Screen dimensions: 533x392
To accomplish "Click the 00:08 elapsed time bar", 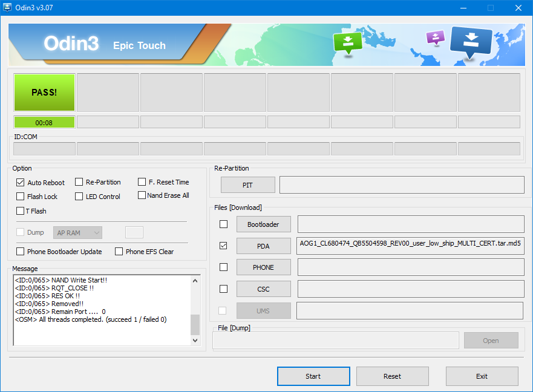I will coord(44,122).
